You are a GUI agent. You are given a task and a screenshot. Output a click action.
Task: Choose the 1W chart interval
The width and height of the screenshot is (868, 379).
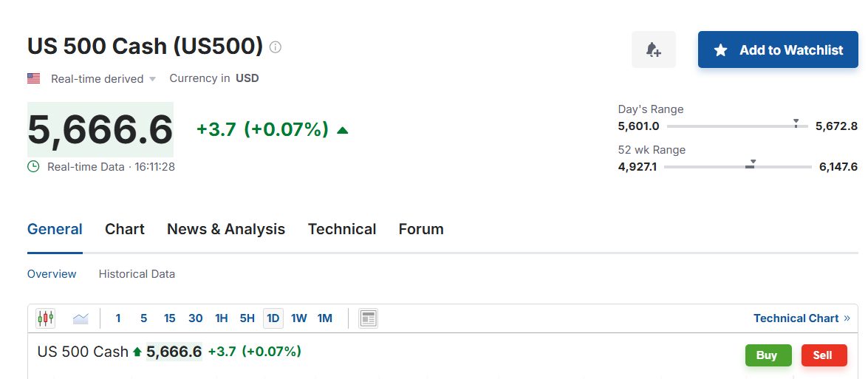point(298,318)
